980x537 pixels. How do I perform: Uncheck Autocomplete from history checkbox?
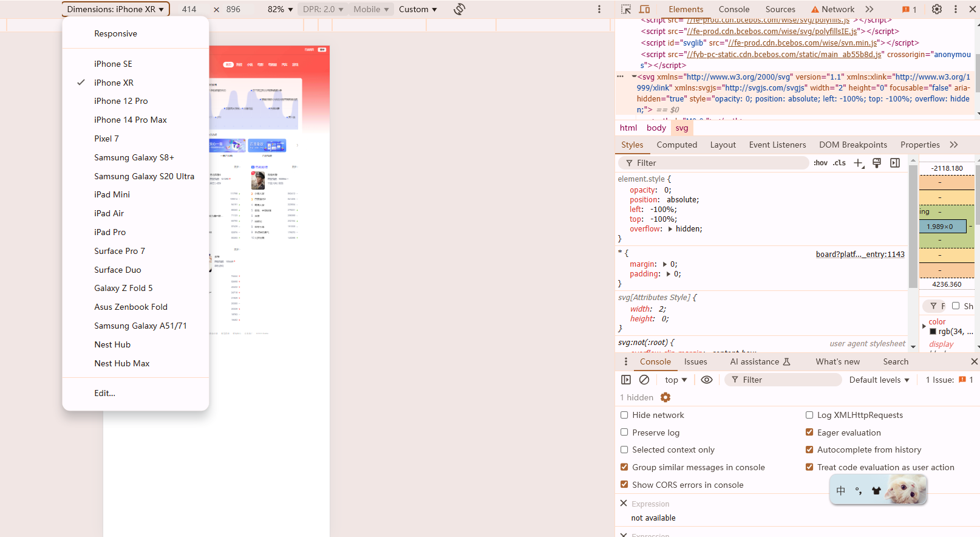[x=809, y=450]
